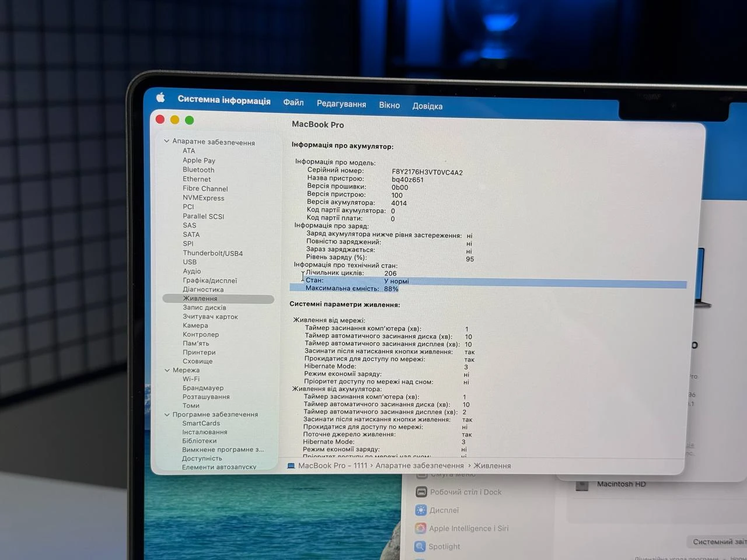This screenshot has width=747, height=560.
Task: Open Робочий стіл і Dock settings icon
Action: [x=420, y=492]
